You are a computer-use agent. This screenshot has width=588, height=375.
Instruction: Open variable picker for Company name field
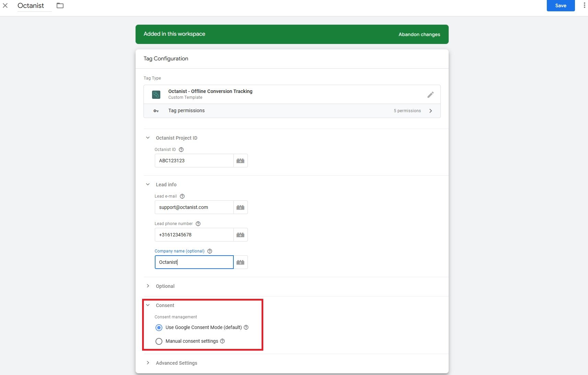pyautogui.click(x=241, y=262)
